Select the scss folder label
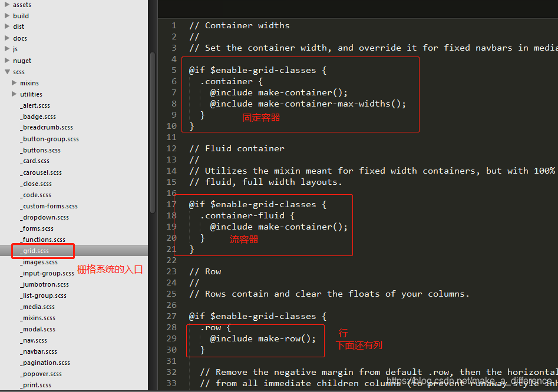Image resolution: width=558 pixels, height=392 pixels. (19, 72)
